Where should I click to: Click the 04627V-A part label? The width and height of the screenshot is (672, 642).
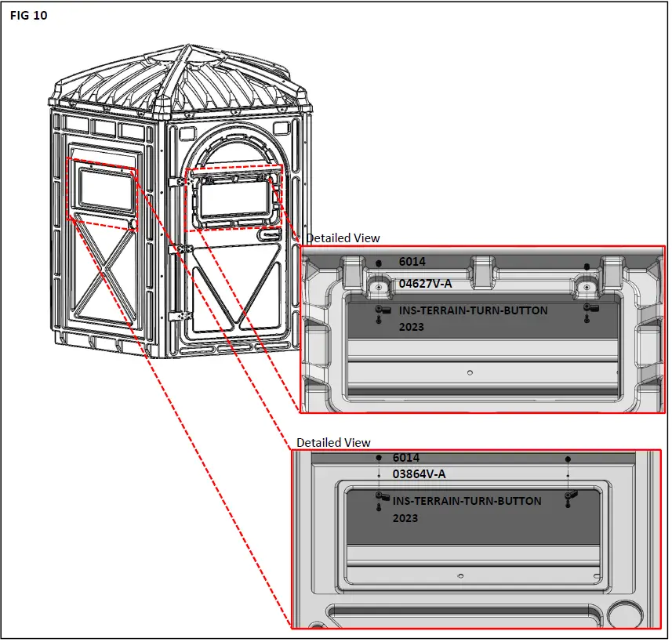click(427, 285)
